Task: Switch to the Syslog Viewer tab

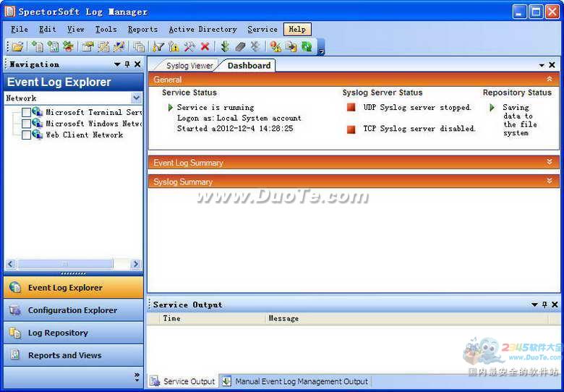Action: (189, 66)
